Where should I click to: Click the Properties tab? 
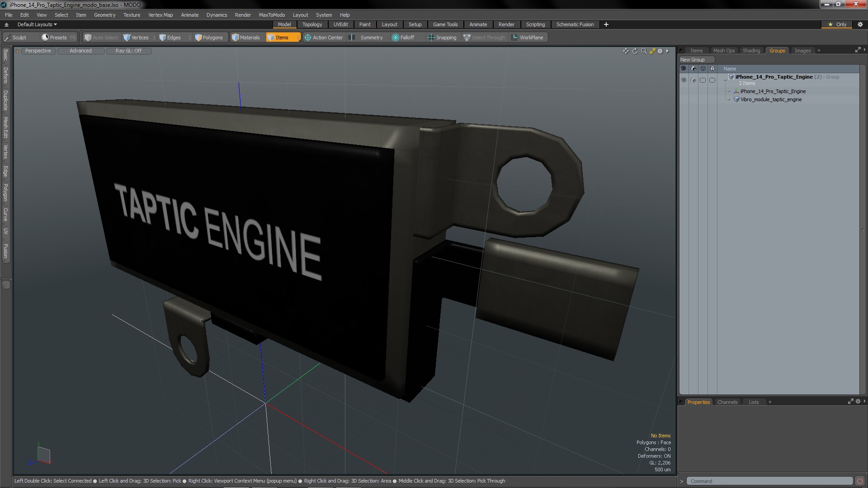[x=698, y=402]
